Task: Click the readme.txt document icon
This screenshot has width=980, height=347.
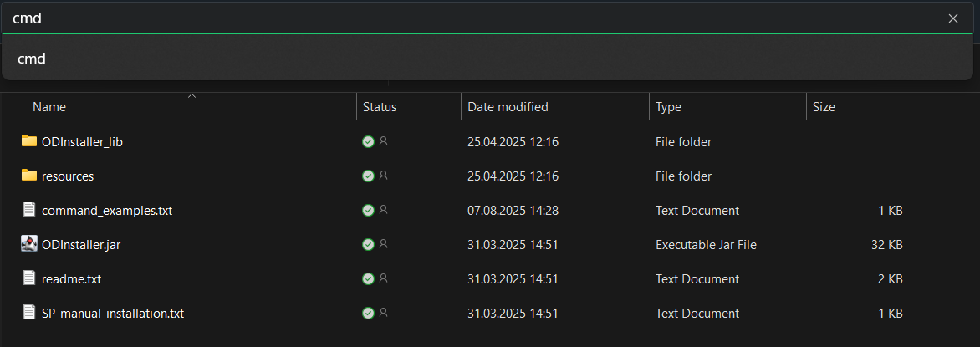Action: (29, 278)
